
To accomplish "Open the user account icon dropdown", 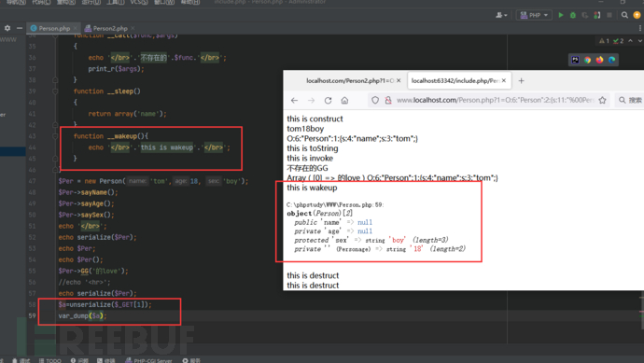I will click(x=501, y=15).
